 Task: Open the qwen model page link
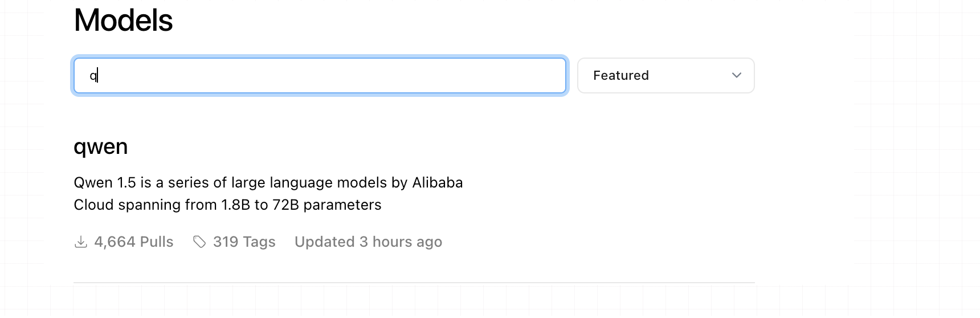pyautogui.click(x=101, y=147)
